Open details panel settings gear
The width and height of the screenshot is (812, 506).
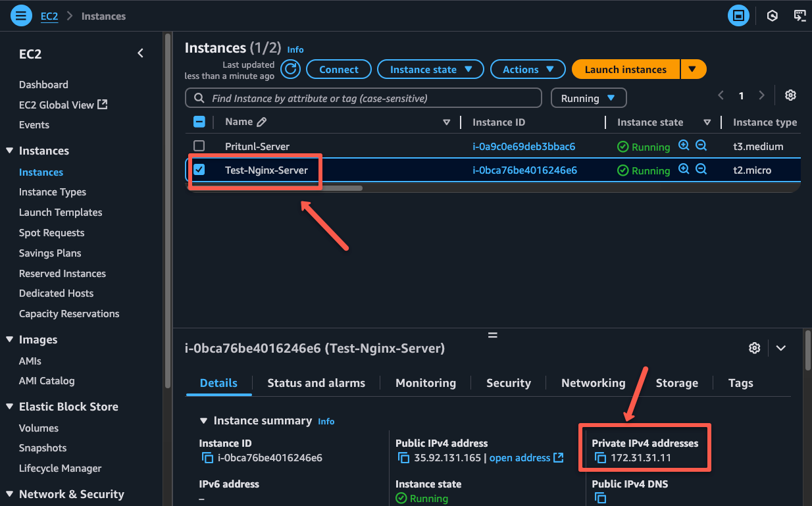[755, 348]
